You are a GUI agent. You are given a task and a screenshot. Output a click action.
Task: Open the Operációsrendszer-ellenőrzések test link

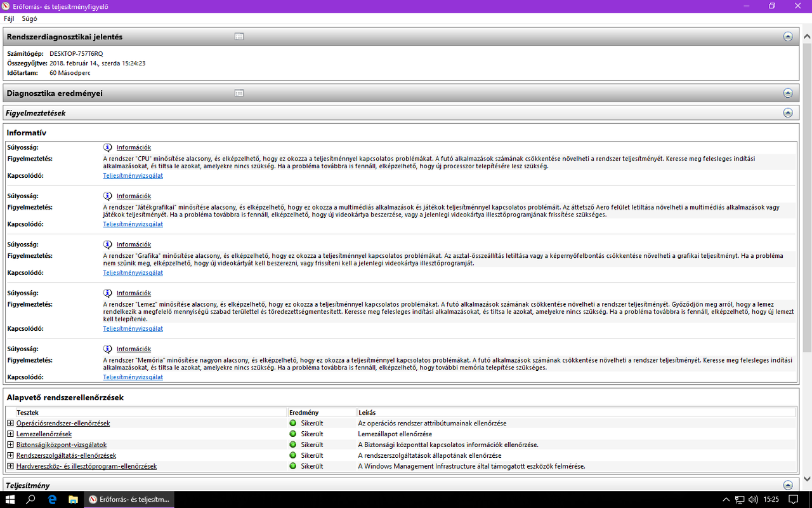[x=63, y=423]
